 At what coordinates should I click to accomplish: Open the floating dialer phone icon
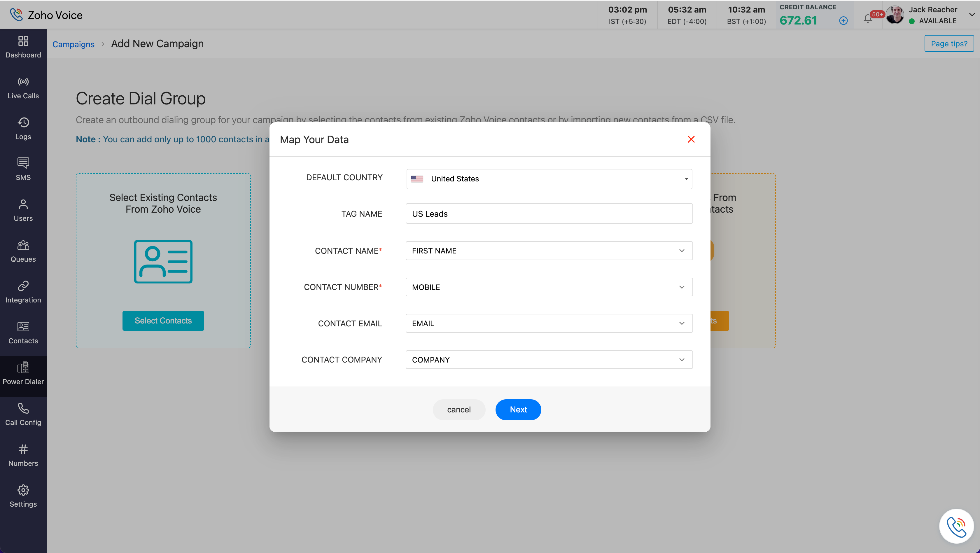pyautogui.click(x=956, y=526)
